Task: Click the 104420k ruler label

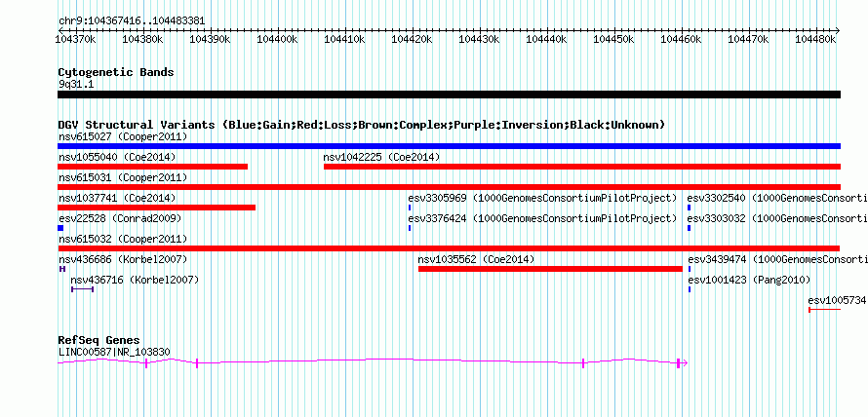Action: (x=413, y=39)
